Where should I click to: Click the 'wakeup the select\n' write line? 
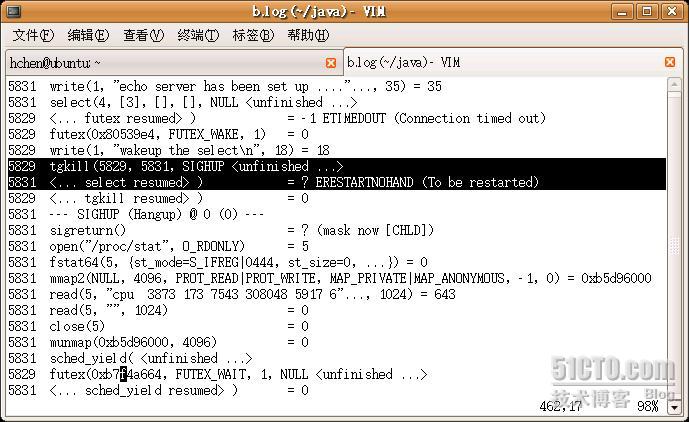[169, 150]
